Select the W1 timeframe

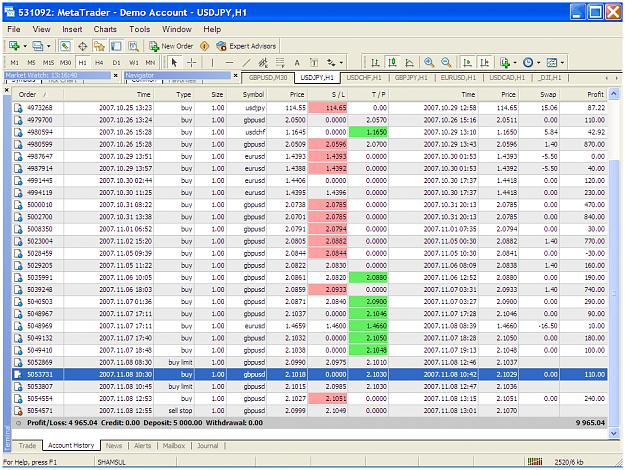134,63
